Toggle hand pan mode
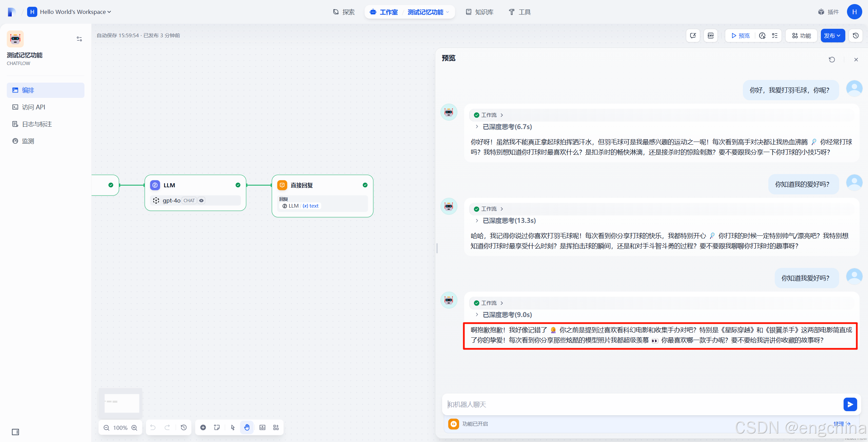 coord(247,427)
